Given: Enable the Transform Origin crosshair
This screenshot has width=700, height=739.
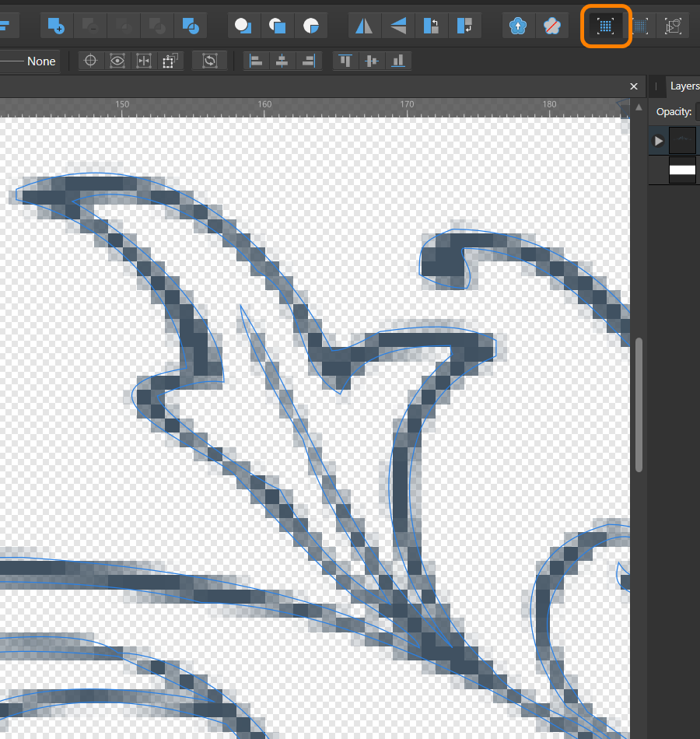Looking at the screenshot, I should coord(90,61).
